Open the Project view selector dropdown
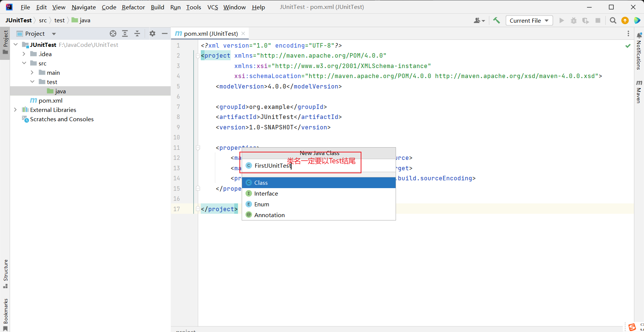The width and height of the screenshot is (644, 332). pyautogui.click(x=54, y=34)
